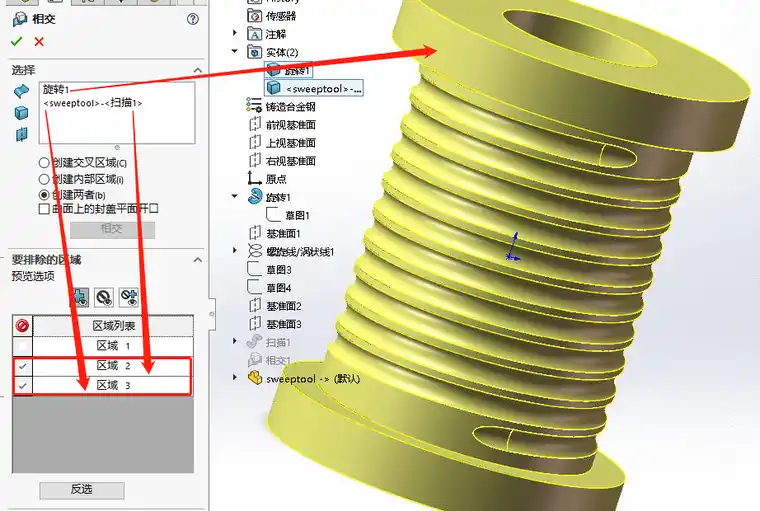Click the 扫描1 sweep feature icon
This screenshot has height=511, width=760.
[254, 342]
